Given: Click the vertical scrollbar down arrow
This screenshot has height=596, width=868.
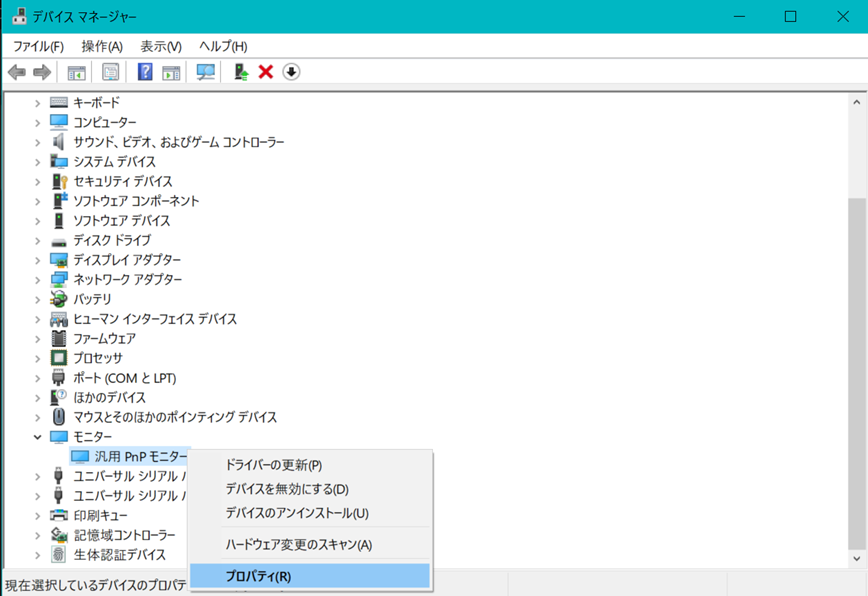Looking at the screenshot, I should coord(858,561).
